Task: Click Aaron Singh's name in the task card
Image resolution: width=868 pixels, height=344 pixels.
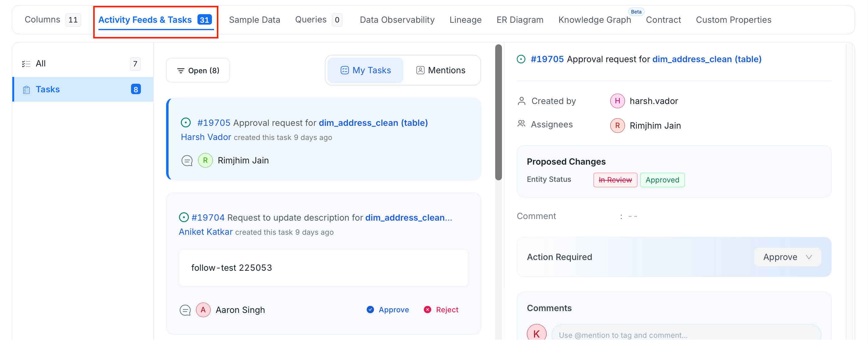Action: (240, 310)
